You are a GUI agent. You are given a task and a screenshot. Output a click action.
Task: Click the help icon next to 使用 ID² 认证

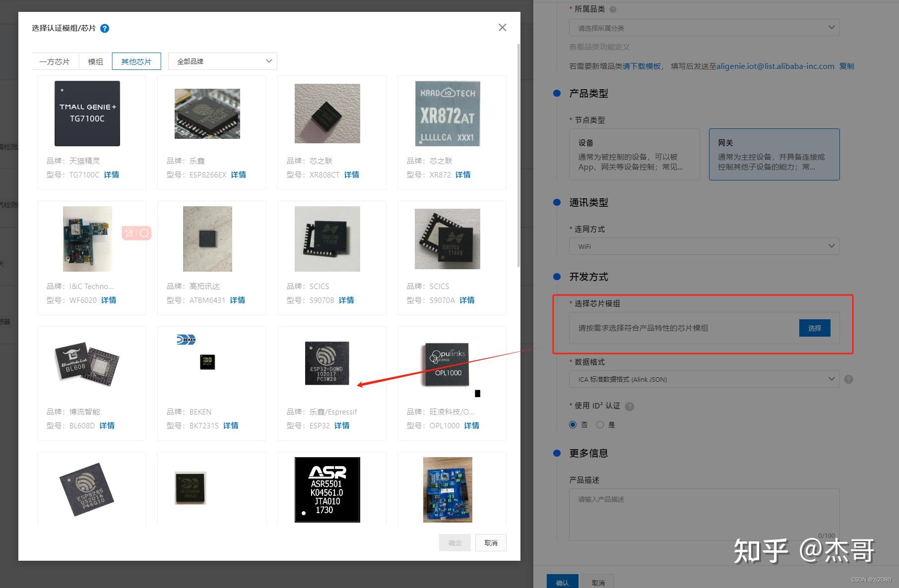tap(629, 406)
